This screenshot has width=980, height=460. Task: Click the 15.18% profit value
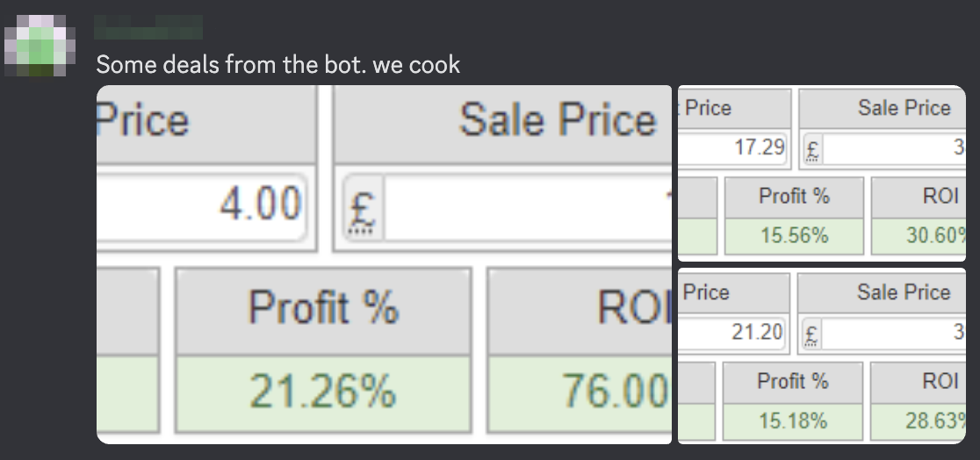792,421
